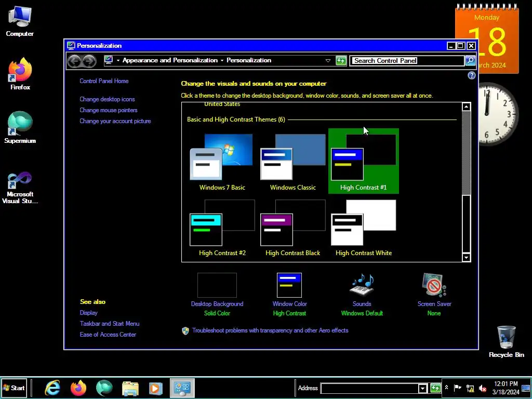Viewport: 532px width, 399px height.
Task: Click the Control Panel taskbar button
Action: click(x=182, y=388)
